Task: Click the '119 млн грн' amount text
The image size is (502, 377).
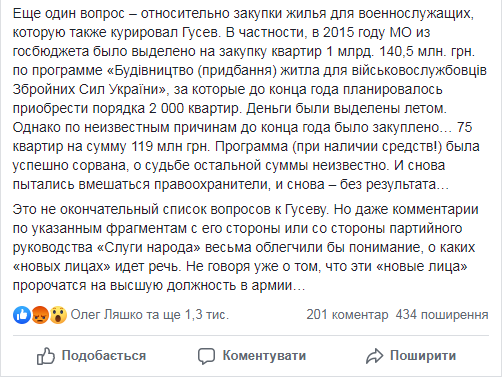Action: click(170, 146)
